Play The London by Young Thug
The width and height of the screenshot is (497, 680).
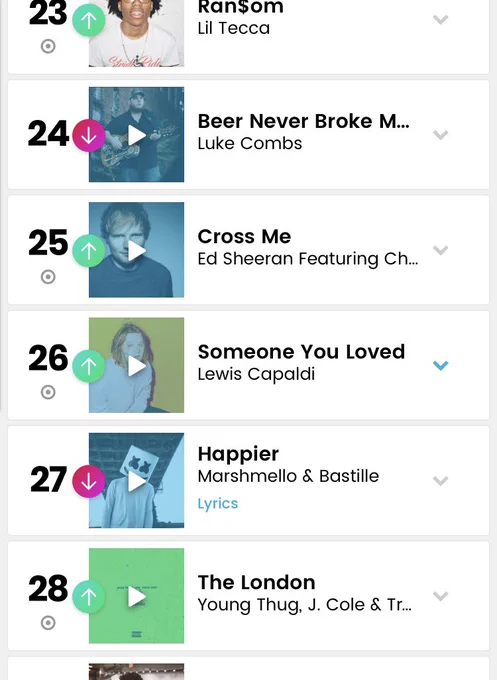(137, 597)
